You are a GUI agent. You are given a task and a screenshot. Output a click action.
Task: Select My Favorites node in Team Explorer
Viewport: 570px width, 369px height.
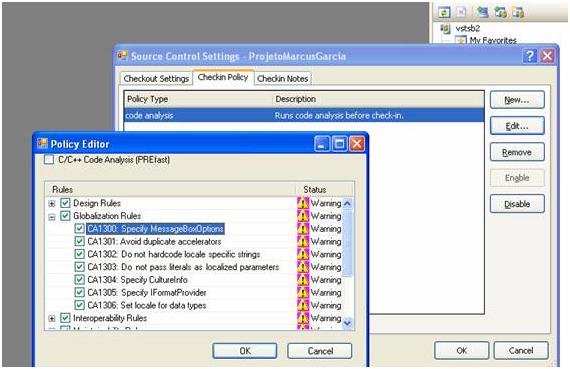pos(493,40)
